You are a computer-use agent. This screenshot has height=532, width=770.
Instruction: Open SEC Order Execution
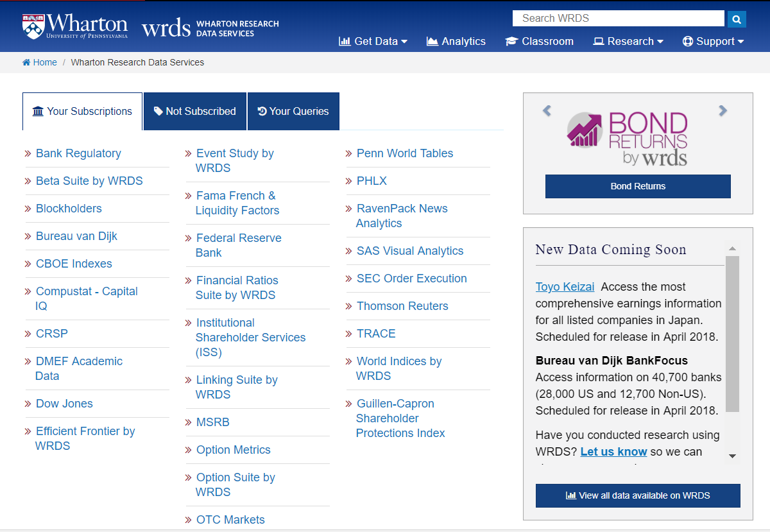tap(412, 279)
